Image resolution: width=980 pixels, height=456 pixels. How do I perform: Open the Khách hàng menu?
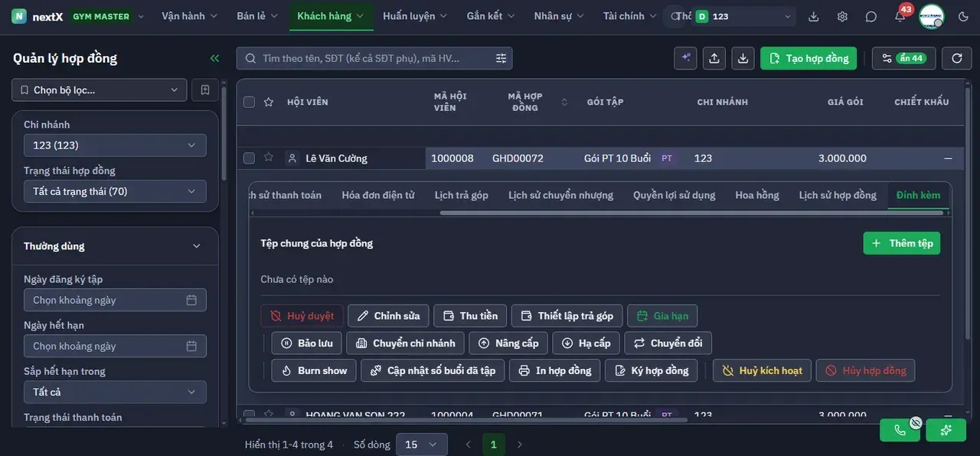click(x=331, y=16)
